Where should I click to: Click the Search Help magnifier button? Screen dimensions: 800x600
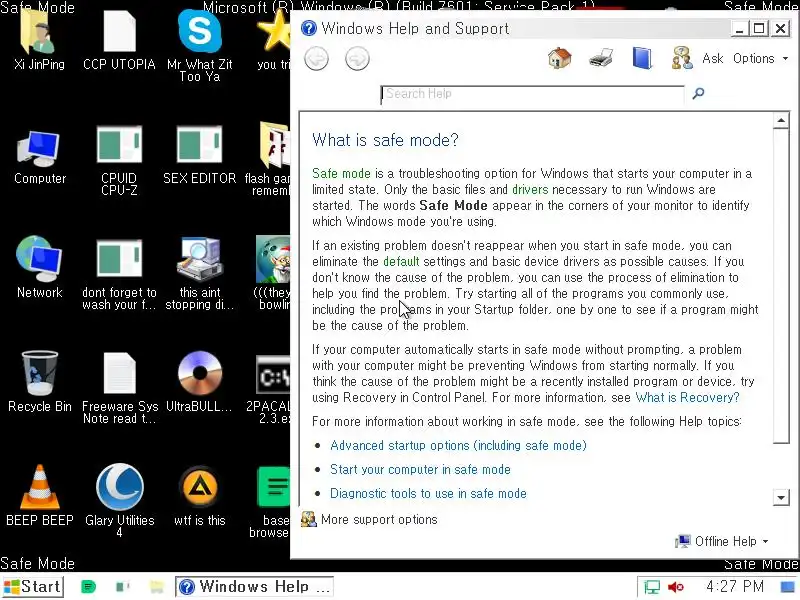698,93
